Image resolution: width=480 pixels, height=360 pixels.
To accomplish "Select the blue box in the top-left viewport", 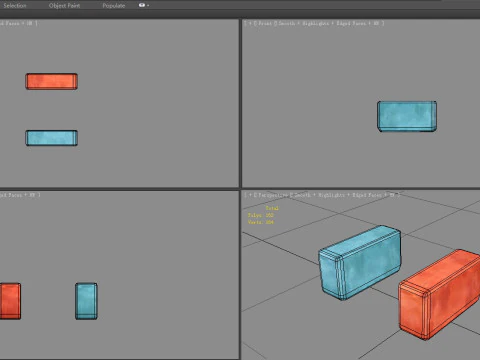I will 52,138.
